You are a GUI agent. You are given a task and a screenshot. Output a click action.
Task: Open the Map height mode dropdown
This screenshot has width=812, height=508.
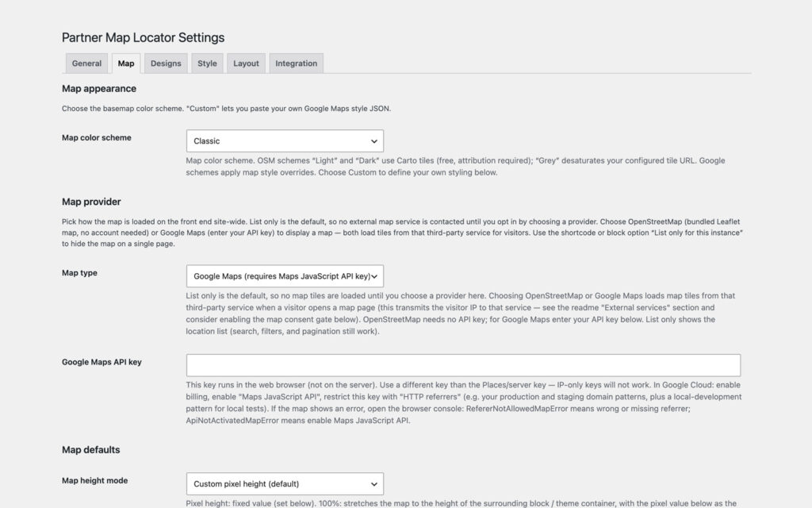point(285,483)
